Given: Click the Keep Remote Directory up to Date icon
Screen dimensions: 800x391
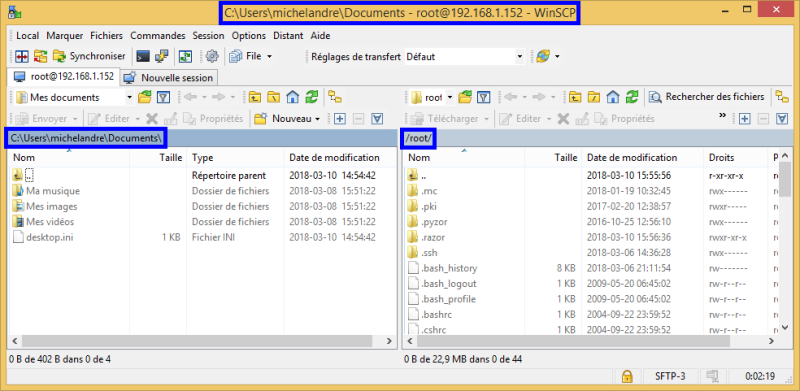Looking at the screenshot, I should [40, 57].
